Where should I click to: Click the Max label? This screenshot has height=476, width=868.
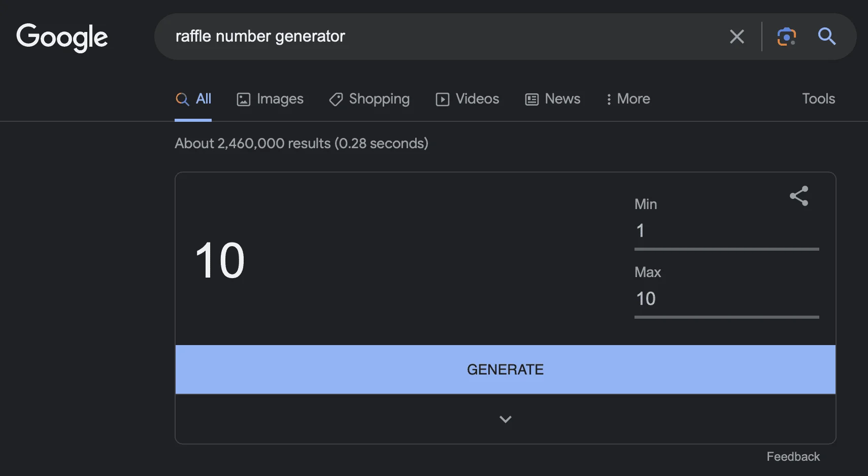coord(648,272)
